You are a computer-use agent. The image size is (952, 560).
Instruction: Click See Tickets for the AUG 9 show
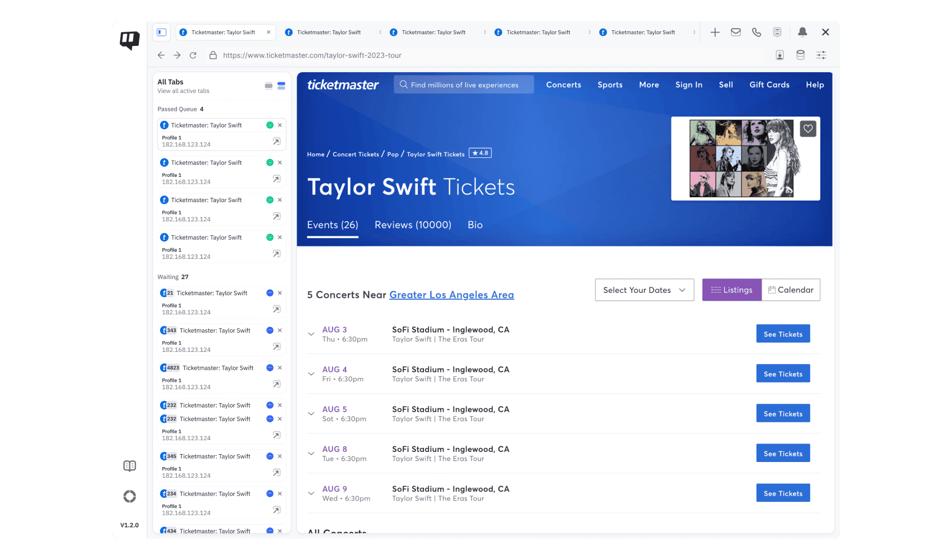[783, 493]
